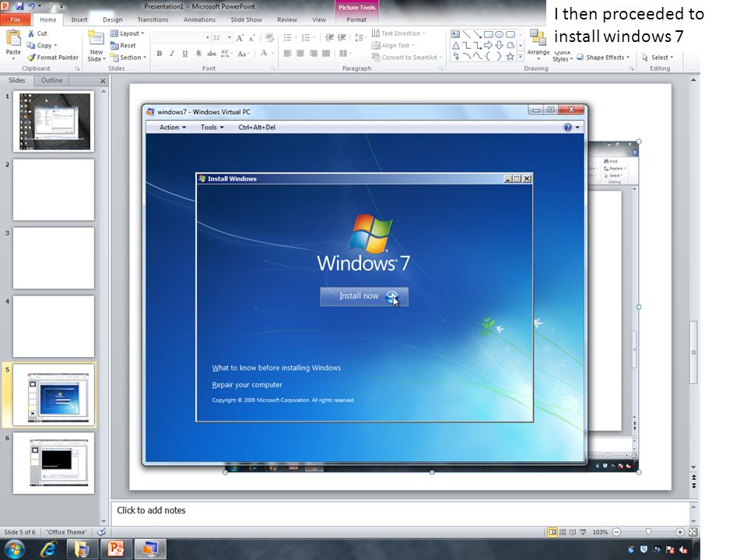This screenshot has width=747, height=560.
Task: Click the Windows Start orb
Action: 14,549
